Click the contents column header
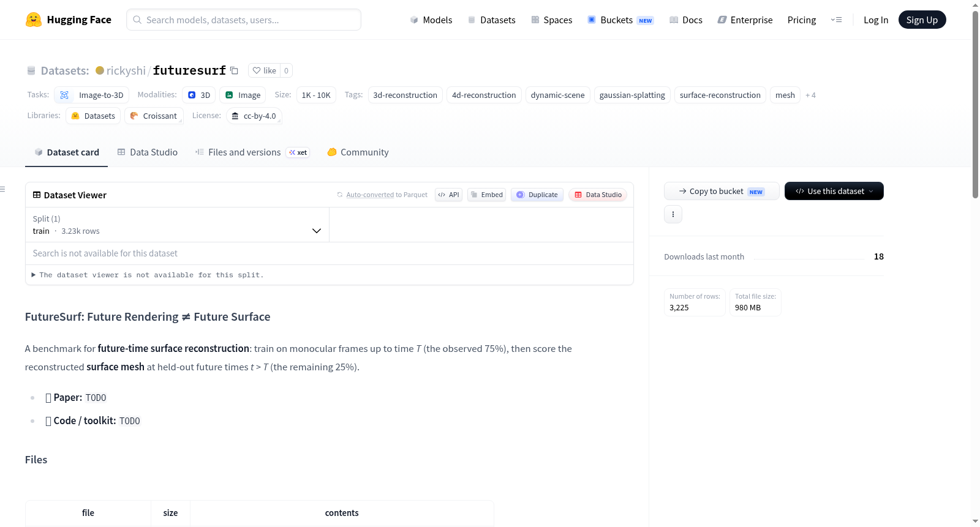The image size is (980, 527). (x=342, y=513)
